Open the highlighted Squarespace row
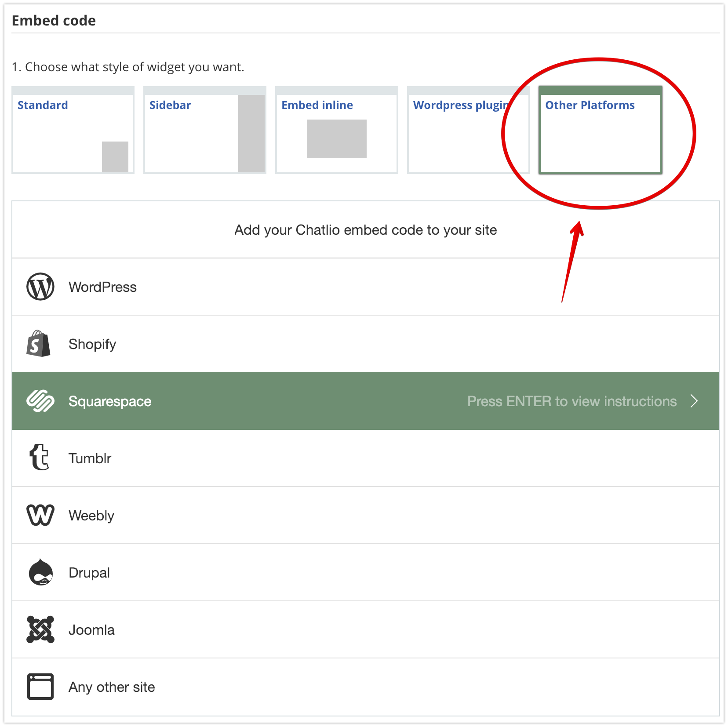This screenshot has height=727, width=728. click(366, 401)
